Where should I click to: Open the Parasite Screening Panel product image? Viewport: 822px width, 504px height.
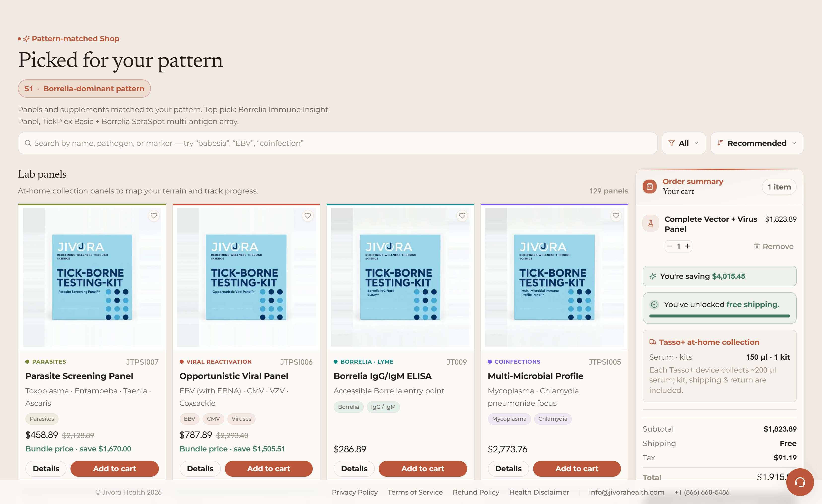(x=92, y=277)
